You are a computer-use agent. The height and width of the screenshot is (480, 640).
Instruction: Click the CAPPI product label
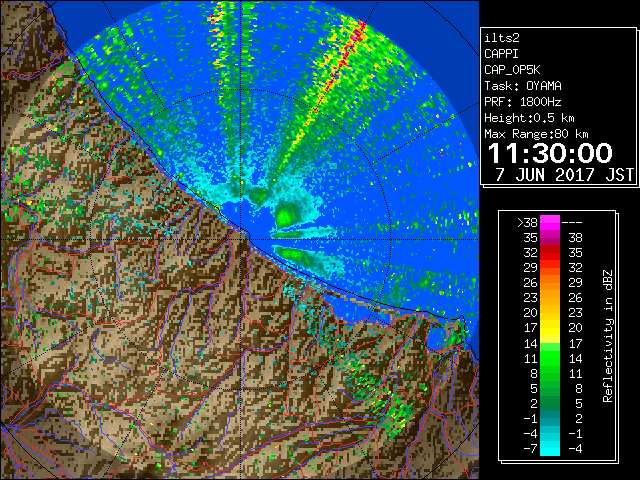click(501, 54)
